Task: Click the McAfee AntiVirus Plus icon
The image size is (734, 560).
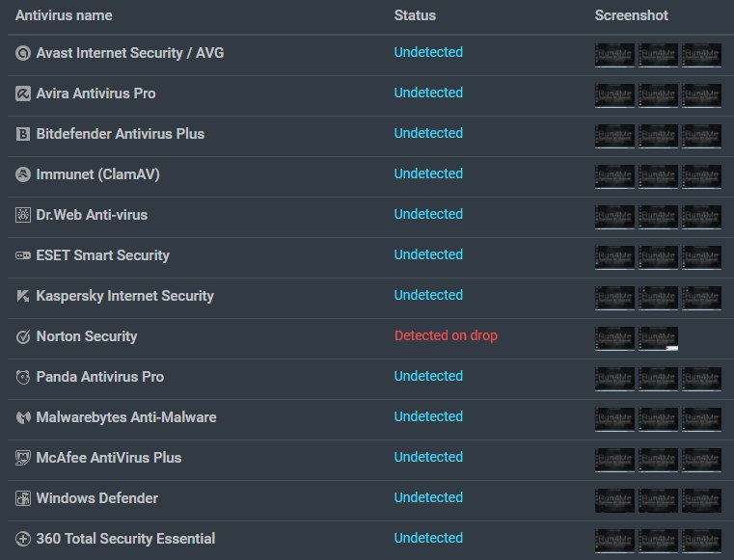Action: tap(23, 458)
